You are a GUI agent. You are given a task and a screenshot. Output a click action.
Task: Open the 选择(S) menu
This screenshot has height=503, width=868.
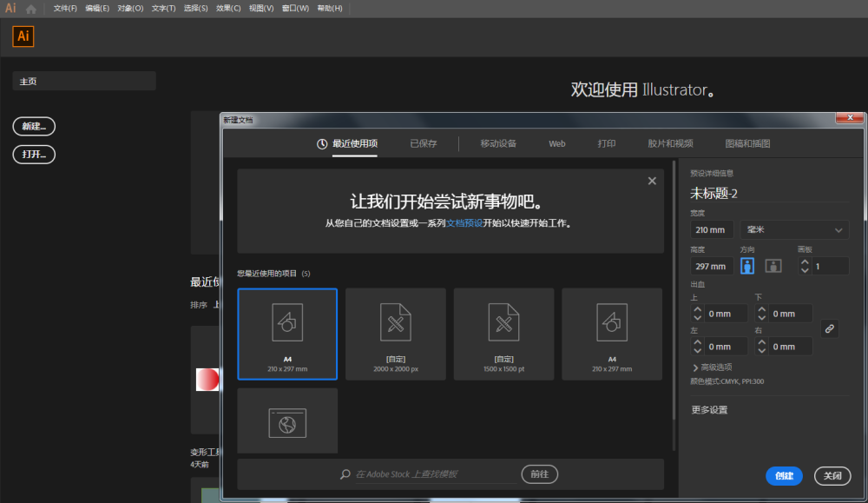(x=195, y=9)
